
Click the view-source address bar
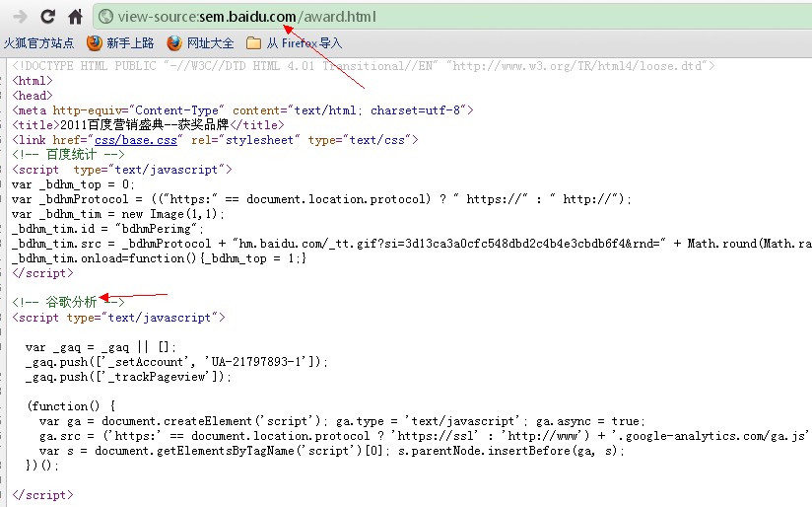coord(452,17)
